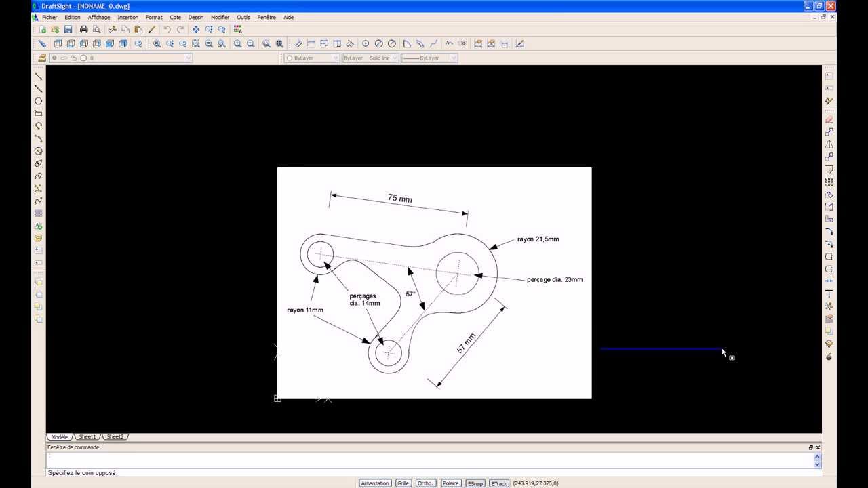This screenshot has width=868, height=488.
Task: Click the Zoom in magnifier icon
Action: [x=237, y=43]
